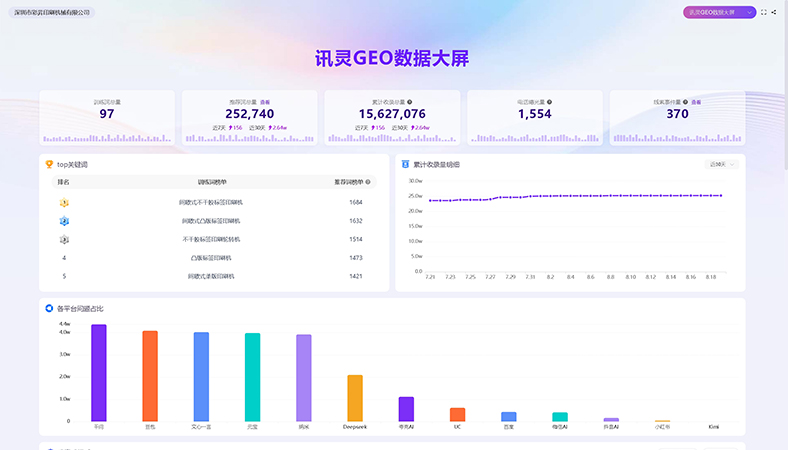Click keyword count 1632 in table
The image size is (788, 450).
(x=356, y=221)
